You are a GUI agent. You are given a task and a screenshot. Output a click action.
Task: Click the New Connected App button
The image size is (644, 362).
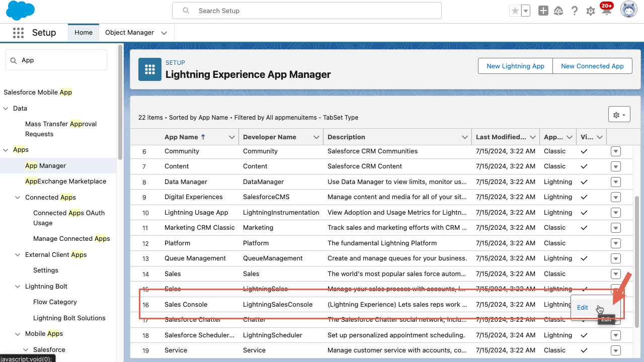[592, 66]
